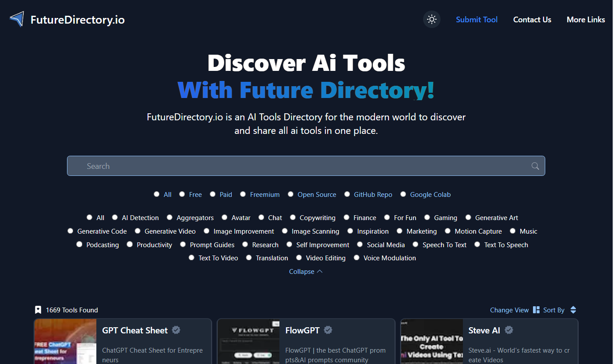Viewport: 614px width, 364px height.
Task: Select the Text To Speech category radio
Action: click(x=477, y=245)
